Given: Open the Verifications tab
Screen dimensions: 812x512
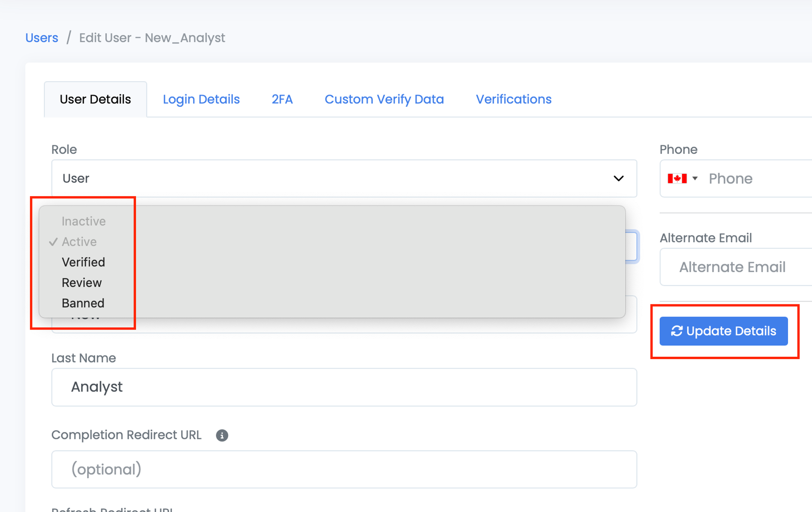Looking at the screenshot, I should [x=513, y=99].
